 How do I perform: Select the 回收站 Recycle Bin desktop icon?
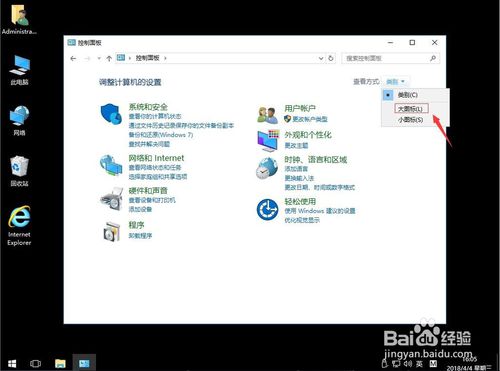click(19, 171)
